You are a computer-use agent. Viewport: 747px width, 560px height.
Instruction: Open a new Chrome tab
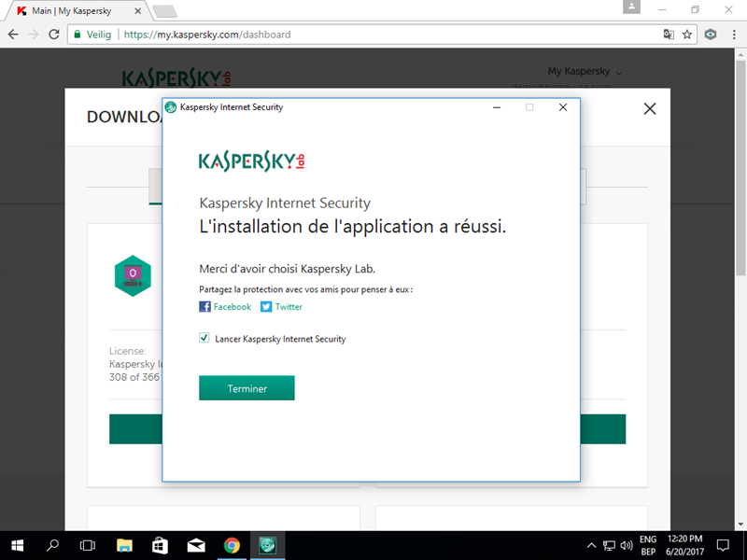pyautogui.click(x=165, y=10)
